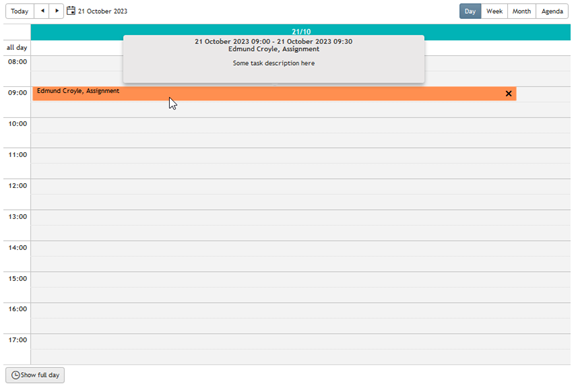576x392 pixels.
Task: Switch to Week view
Action: [494, 11]
